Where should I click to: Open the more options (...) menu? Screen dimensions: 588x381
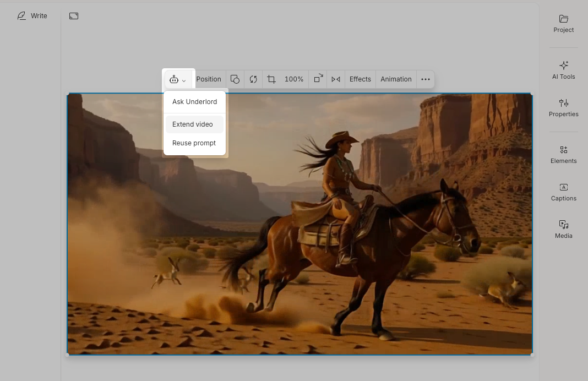pos(426,79)
